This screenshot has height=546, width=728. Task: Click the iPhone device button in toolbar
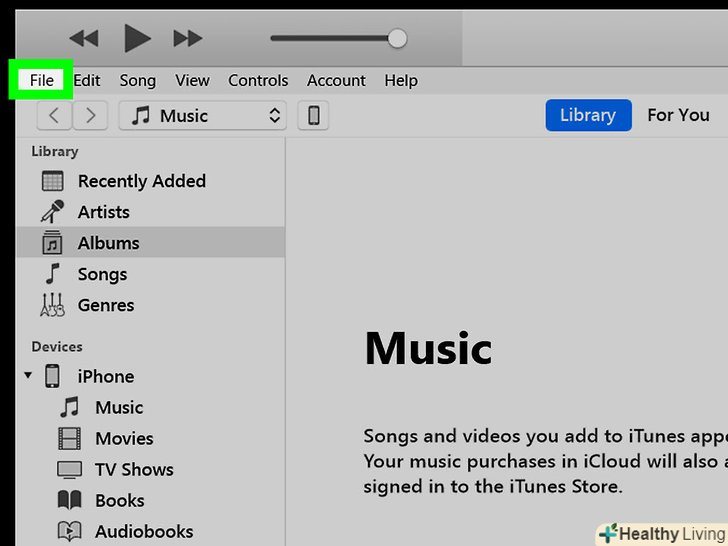(313, 115)
